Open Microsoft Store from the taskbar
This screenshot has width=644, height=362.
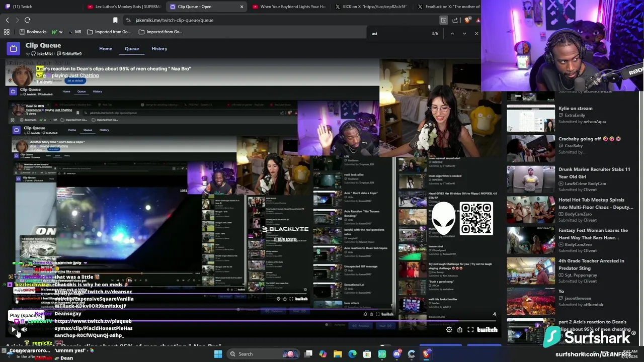click(x=367, y=354)
